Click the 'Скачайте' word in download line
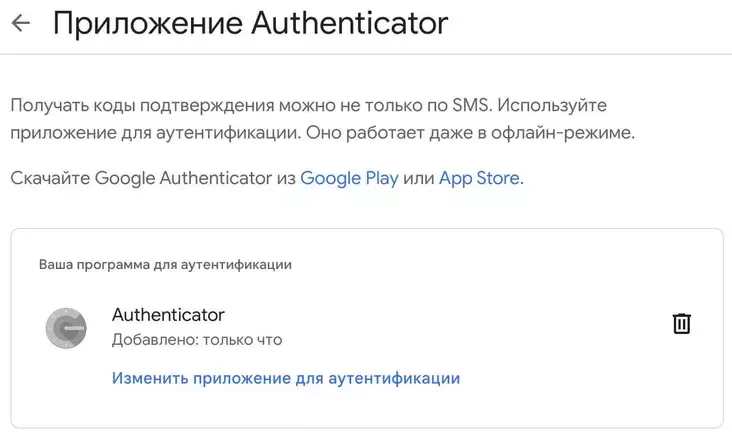The width and height of the screenshot is (732, 440). [x=50, y=179]
